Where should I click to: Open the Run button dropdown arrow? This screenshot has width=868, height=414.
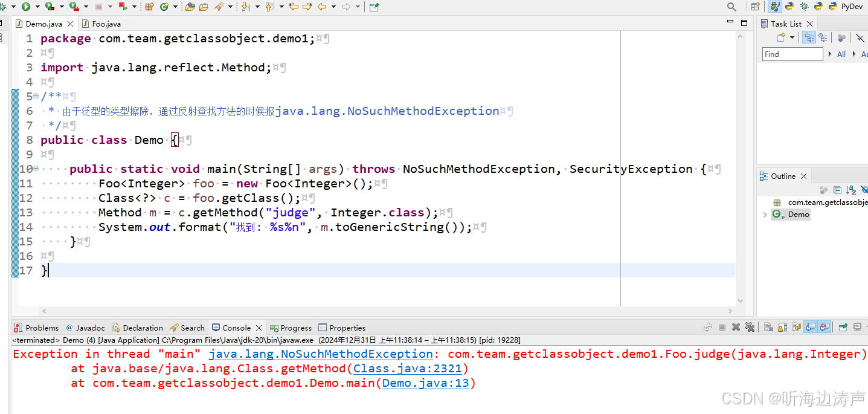pos(37,7)
